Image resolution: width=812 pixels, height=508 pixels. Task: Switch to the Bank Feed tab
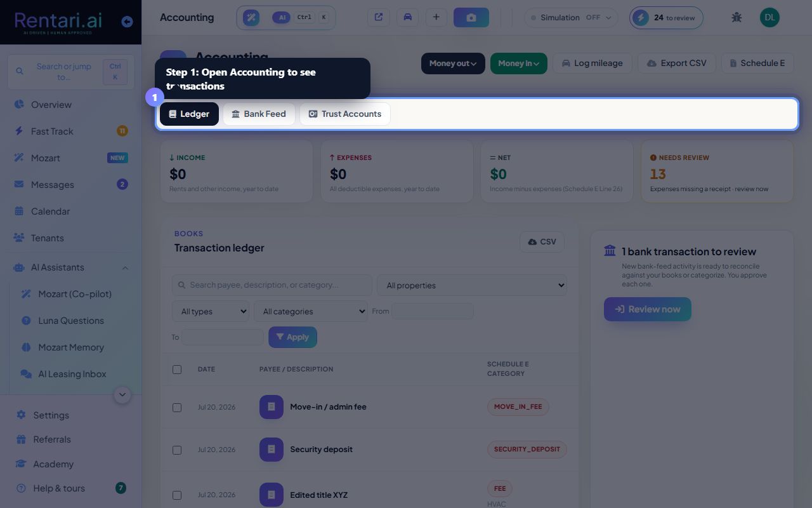pos(259,114)
